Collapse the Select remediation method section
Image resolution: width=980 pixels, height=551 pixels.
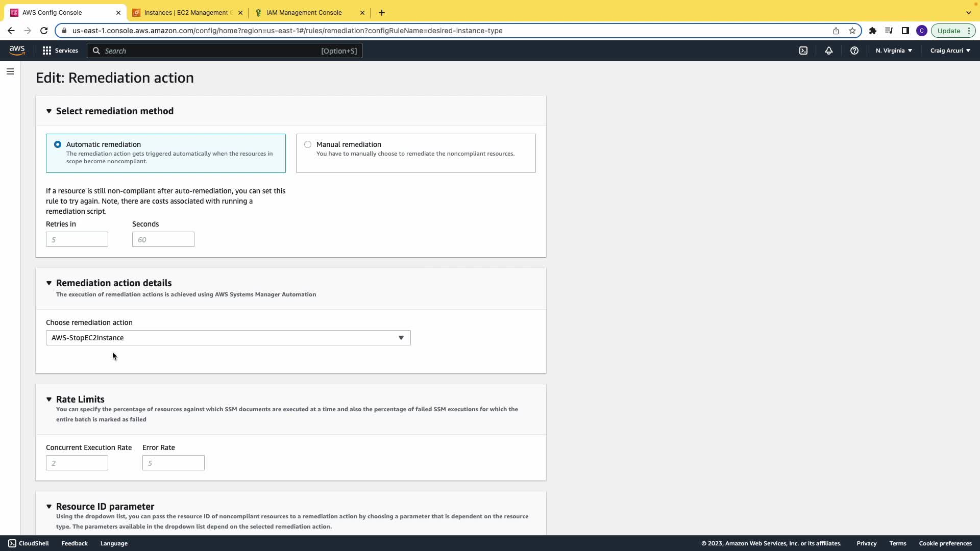click(49, 111)
